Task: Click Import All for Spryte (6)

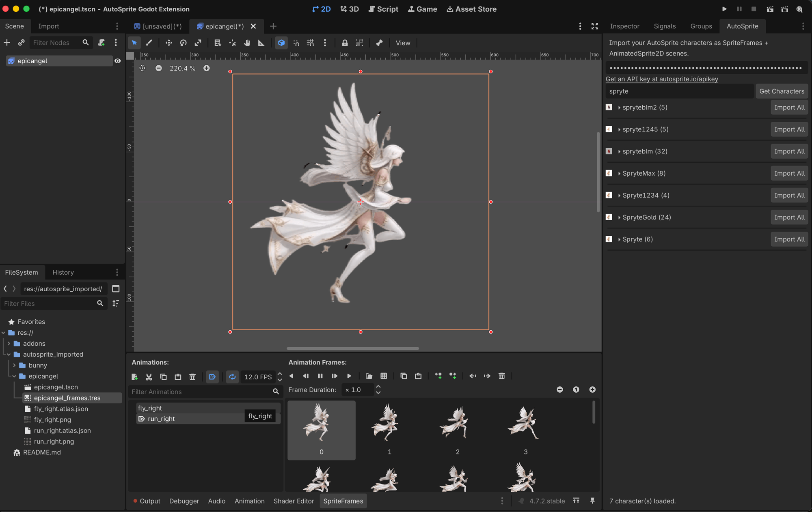Action: (x=789, y=239)
